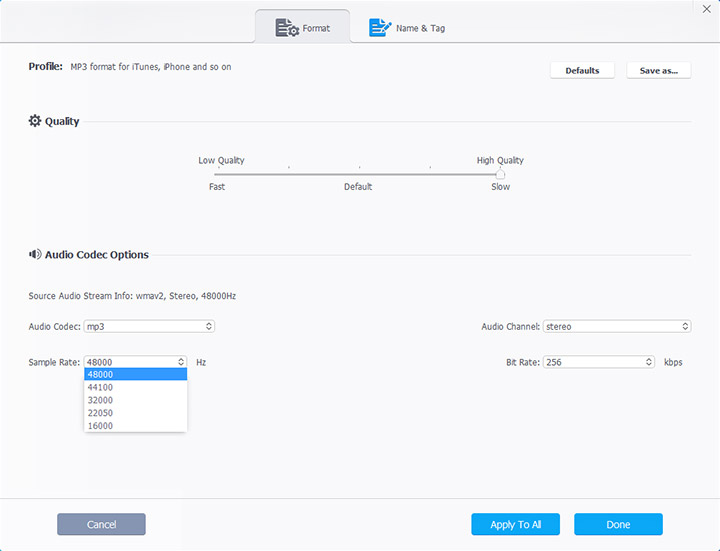The width and height of the screenshot is (720, 551).
Task: Click the Default label under the slider
Action: pyautogui.click(x=358, y=186)
